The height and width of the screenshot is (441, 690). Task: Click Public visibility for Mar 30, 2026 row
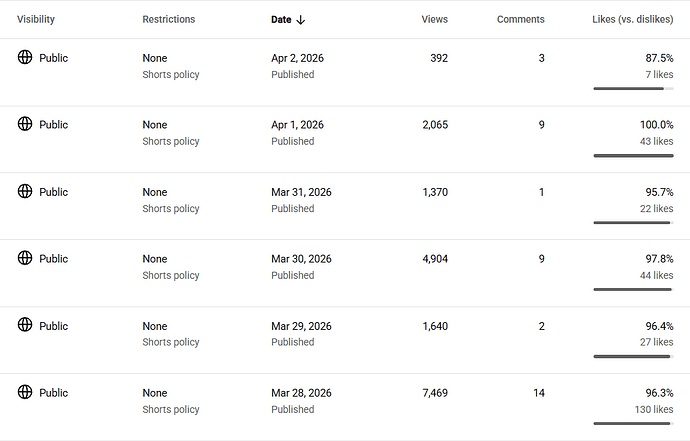(x=53, y=259)
